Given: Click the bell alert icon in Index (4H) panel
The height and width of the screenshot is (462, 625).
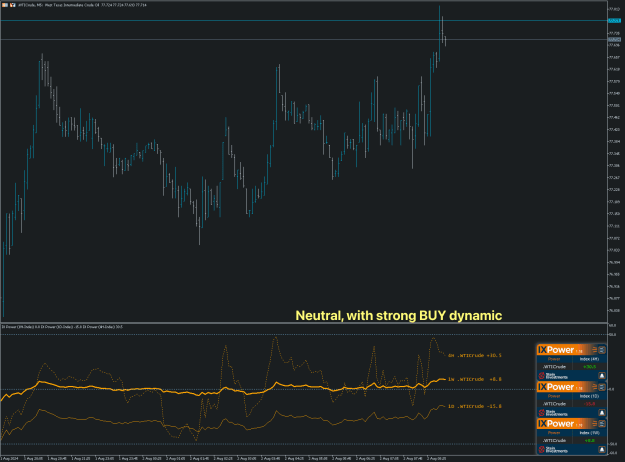Looking at the screenshot, I should point(602,375).
